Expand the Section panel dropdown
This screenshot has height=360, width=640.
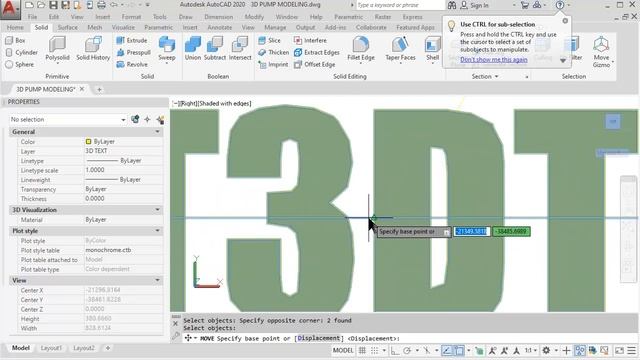pyautogui.click(x=484, y=76)
